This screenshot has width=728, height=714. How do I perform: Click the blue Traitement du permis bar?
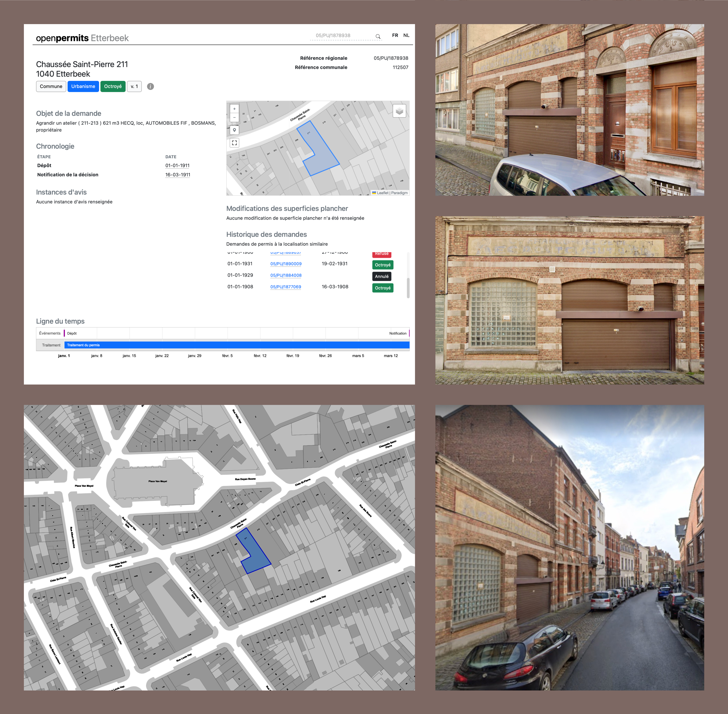(237, 345)
